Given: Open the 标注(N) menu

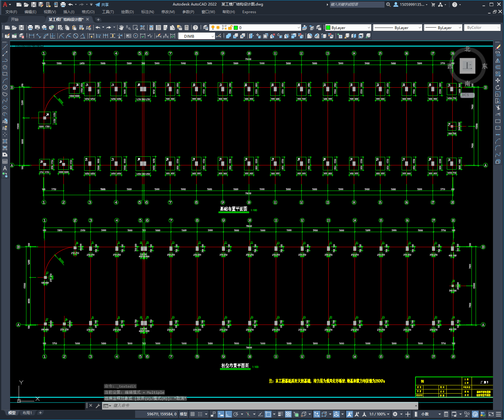Looking at the screenshot, I should click(147, 12).
